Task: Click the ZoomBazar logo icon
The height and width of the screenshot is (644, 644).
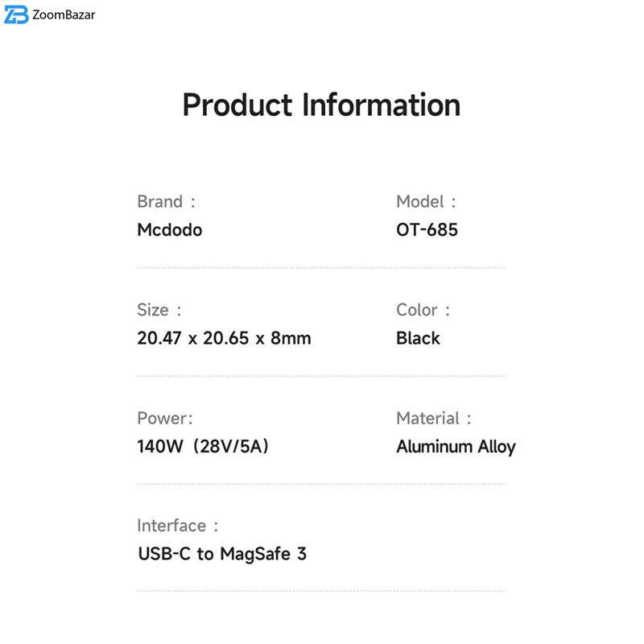Action: 16,14
